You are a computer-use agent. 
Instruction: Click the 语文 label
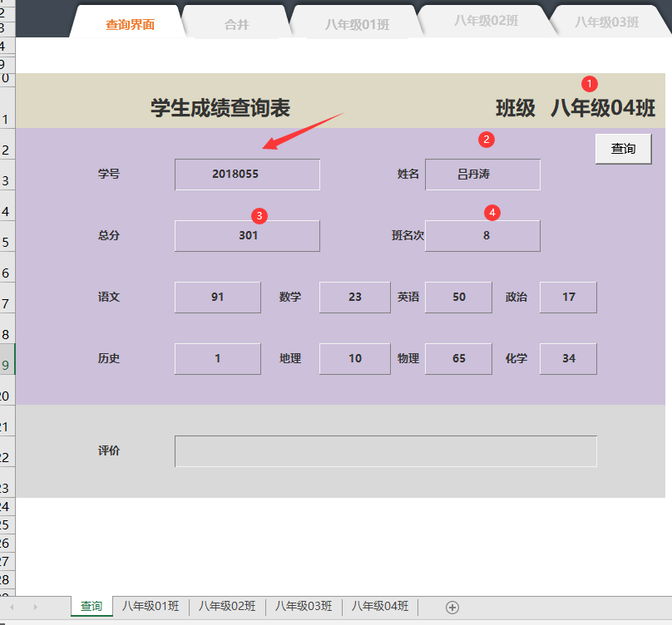click(109, 297)
